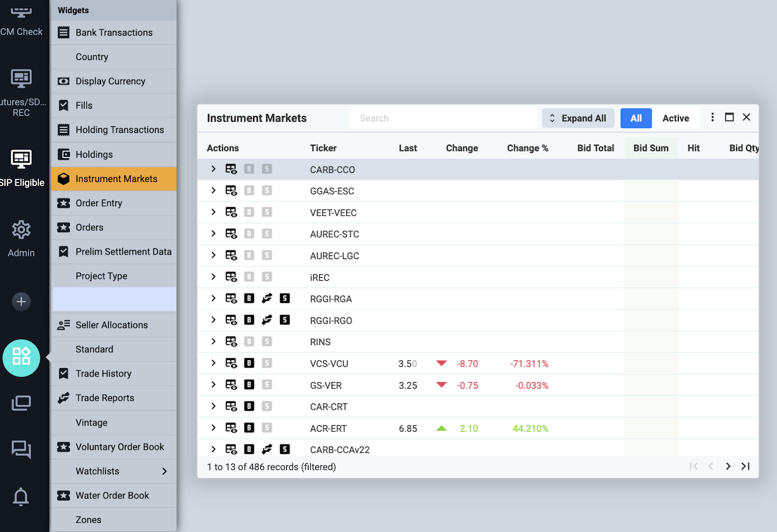Viewport: 777px width, 532px height.
Task: Select Order Entry widget
Action: [114, 203]
